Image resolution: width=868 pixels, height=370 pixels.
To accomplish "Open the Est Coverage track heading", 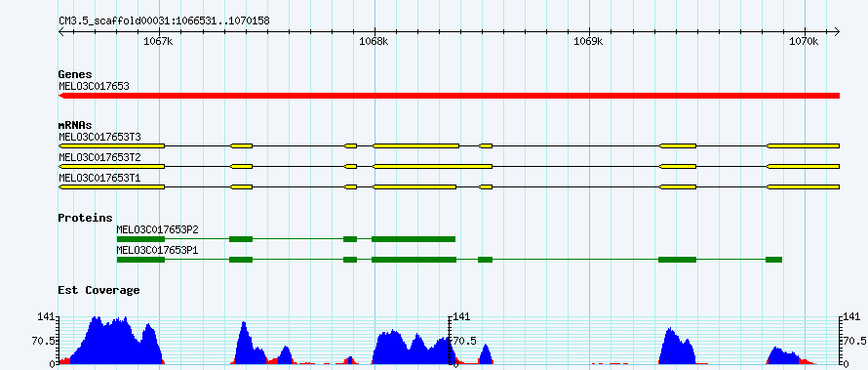I will [99, 290].
